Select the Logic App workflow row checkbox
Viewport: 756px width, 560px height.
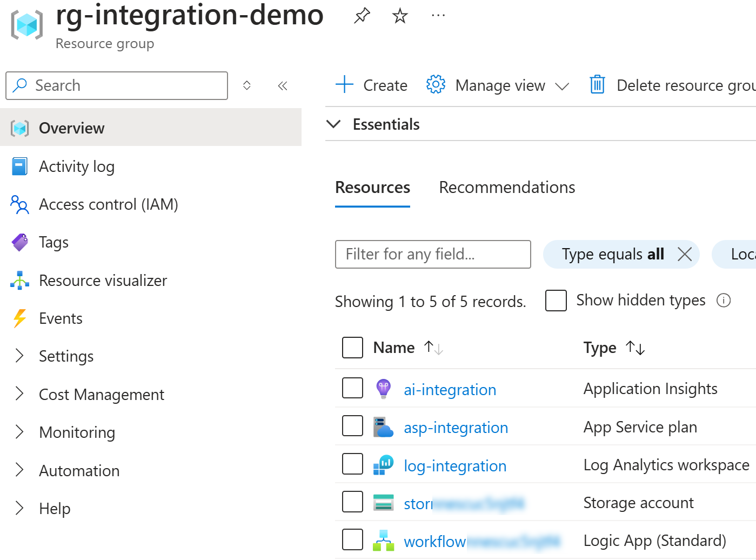pyautogui.click(x=352, y=539)
